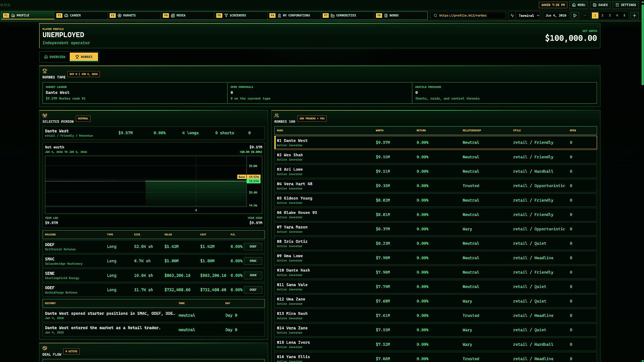
Task: Select #9 Uma Lowe row
Action: (x=436, y=258)
